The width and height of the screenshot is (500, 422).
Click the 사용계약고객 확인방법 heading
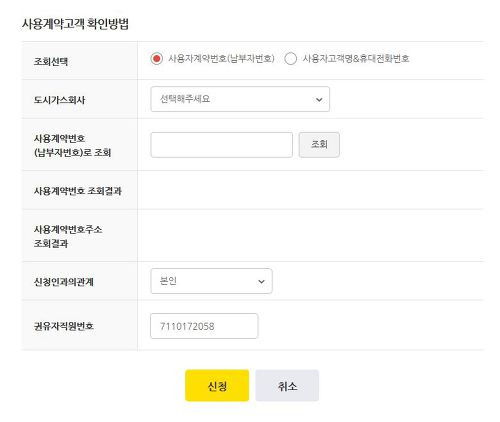[75, 24]
